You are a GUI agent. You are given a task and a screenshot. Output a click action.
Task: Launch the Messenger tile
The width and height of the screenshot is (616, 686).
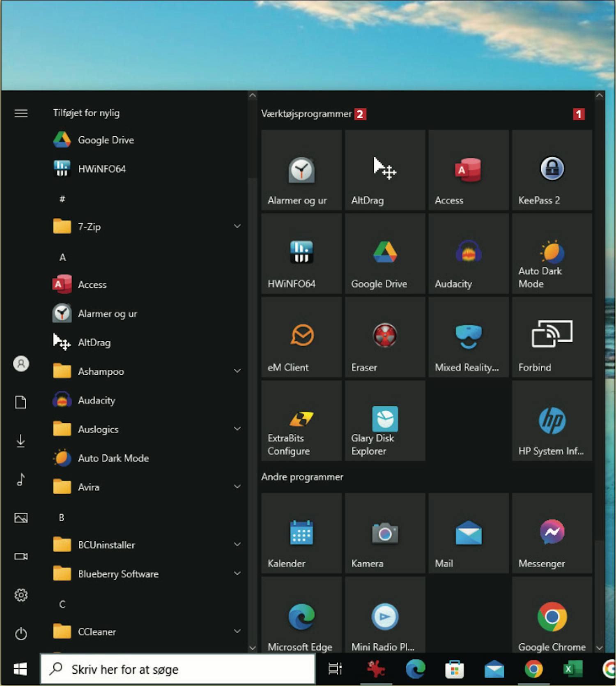tap(552, 533)
